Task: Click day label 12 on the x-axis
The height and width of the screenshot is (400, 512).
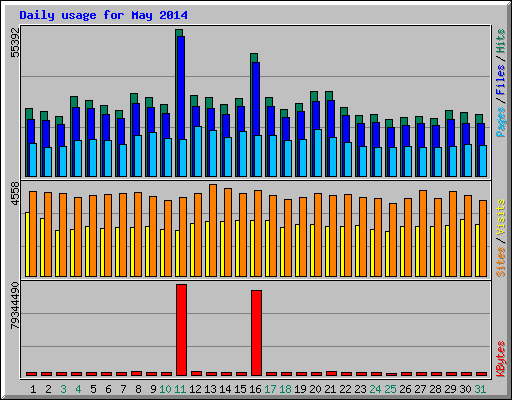Action: (x=195, y=389)
